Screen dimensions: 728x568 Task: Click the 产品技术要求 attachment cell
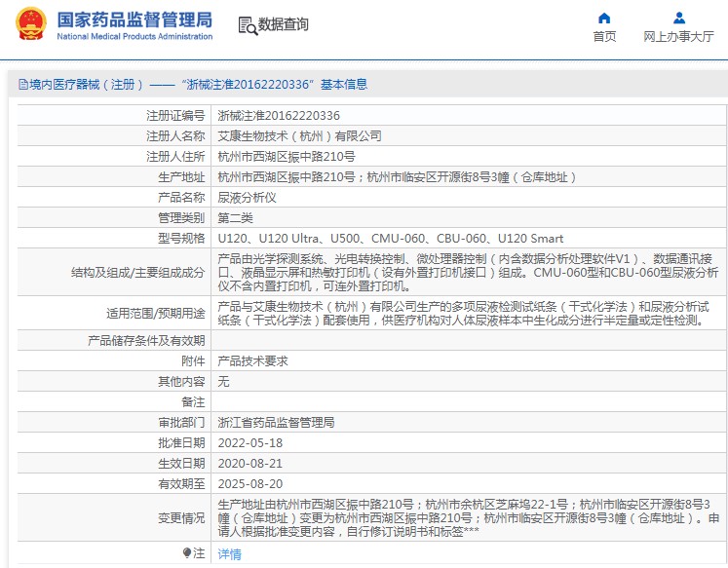252,360
